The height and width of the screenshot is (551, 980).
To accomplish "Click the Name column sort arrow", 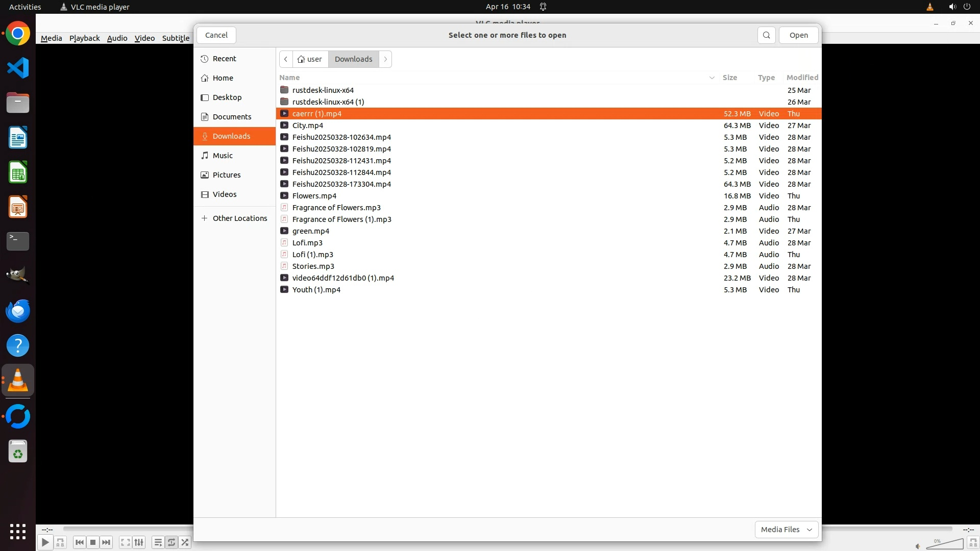I will (x=712, y=78).
